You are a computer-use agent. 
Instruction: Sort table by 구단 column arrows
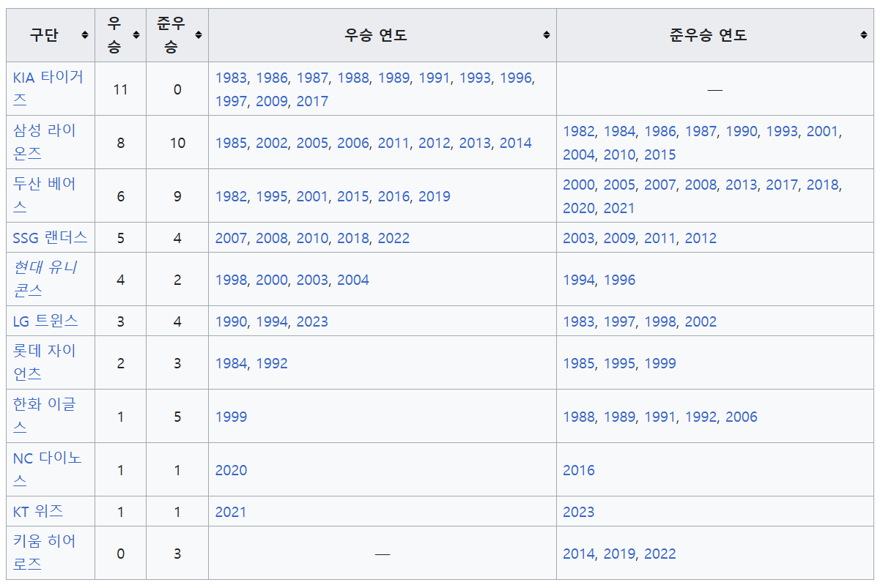85,35
